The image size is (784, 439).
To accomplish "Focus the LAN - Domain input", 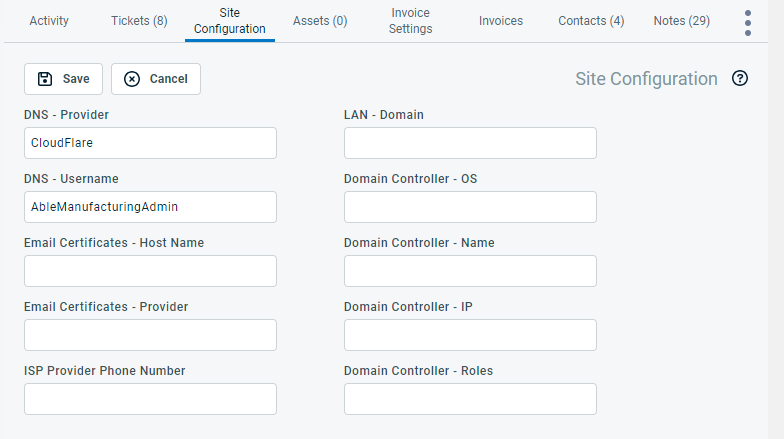I will tap(470, 143).
